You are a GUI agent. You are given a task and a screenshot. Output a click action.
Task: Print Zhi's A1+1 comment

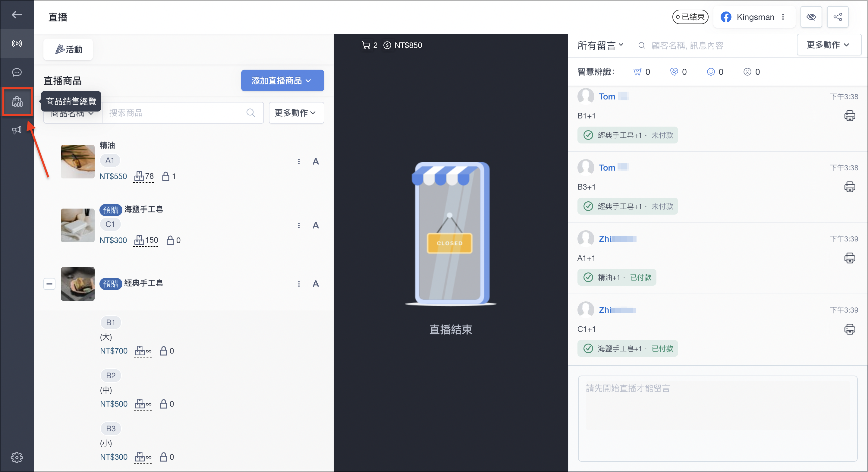[850, 258]
